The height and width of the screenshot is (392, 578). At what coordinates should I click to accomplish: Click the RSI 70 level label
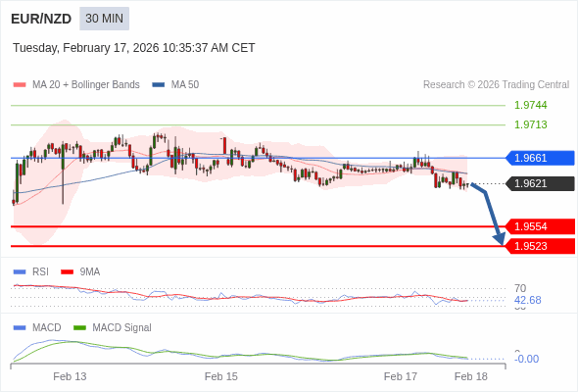(x=520, y=288)
